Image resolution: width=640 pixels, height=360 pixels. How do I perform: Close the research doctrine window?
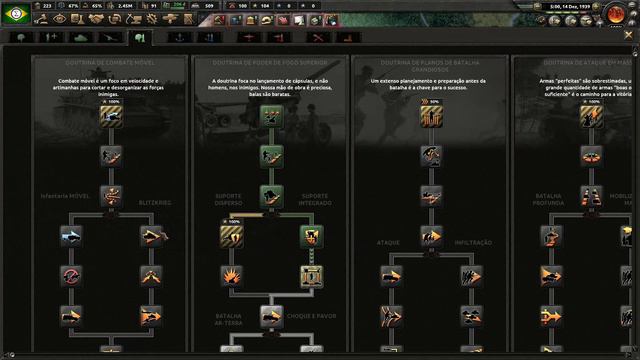tap(628, 36)
